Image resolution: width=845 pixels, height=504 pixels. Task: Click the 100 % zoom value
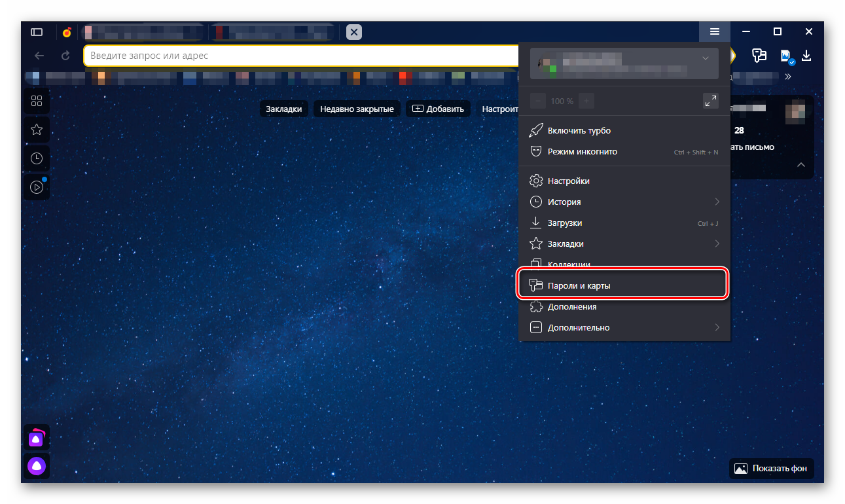(x=562, y=101)
